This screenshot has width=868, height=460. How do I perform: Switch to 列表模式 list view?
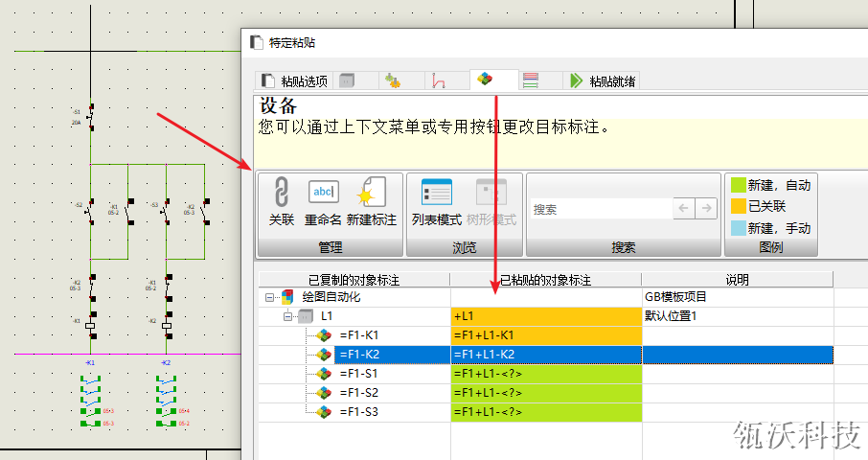click(436, 193)
